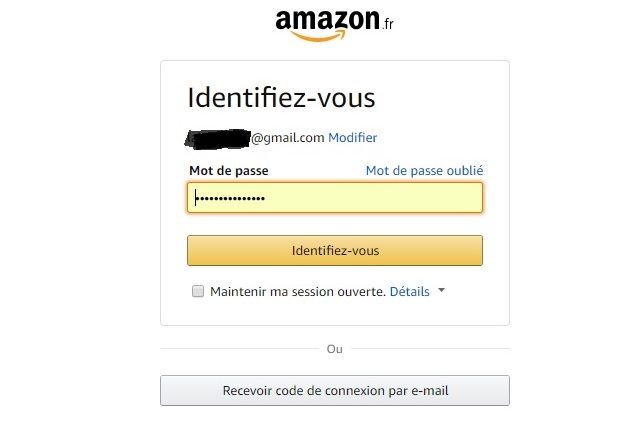Click the Maintenir ma session ouverte label text
The height and width of the screenshot is (425, 643).
[298, 292]
